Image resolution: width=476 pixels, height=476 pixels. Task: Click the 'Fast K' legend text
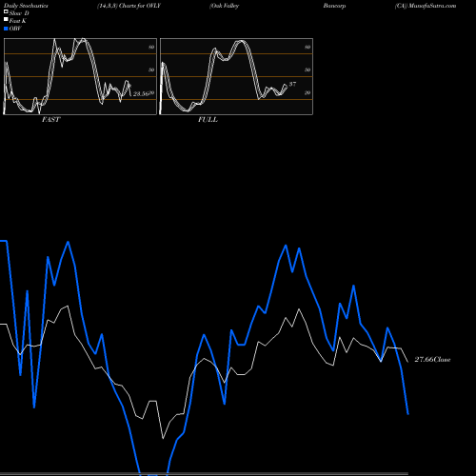[18, 21]
